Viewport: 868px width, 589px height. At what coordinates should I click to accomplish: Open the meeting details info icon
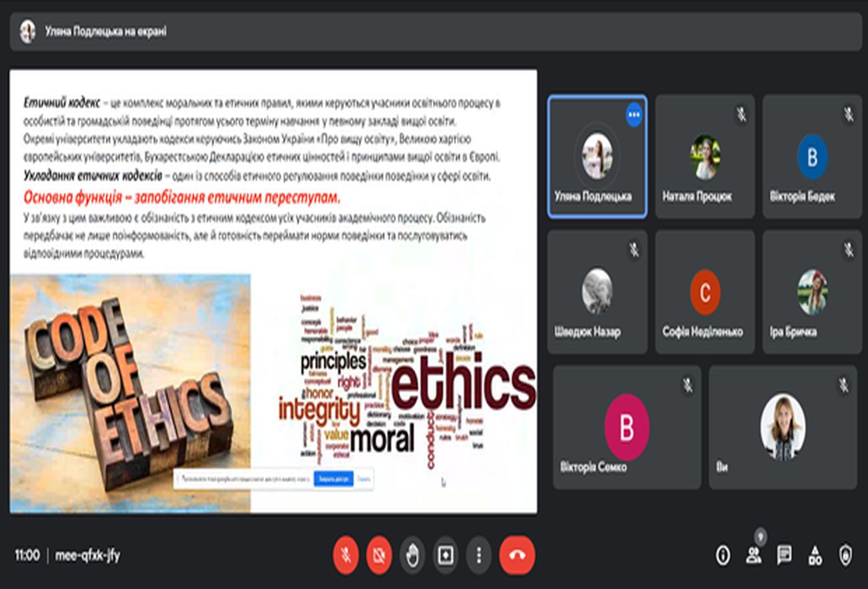723,555
